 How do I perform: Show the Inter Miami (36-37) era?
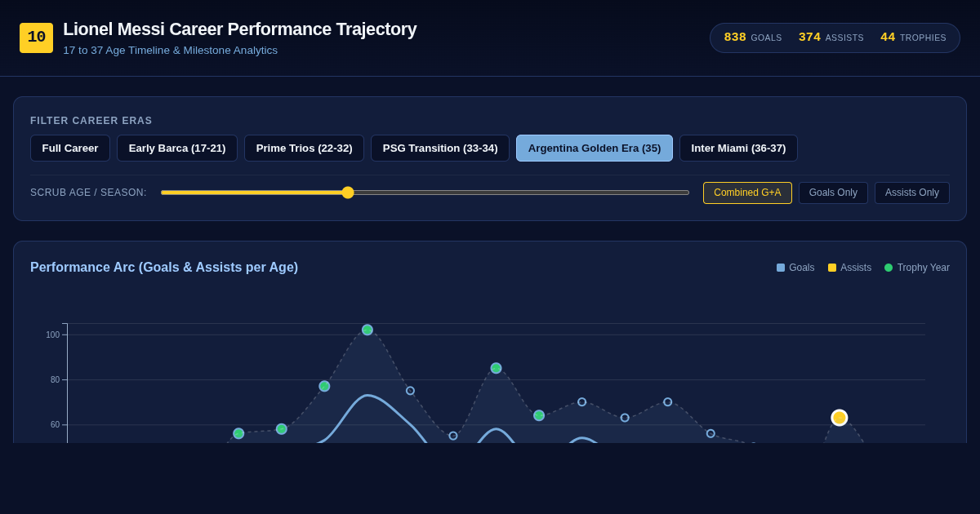click(738, 148)
